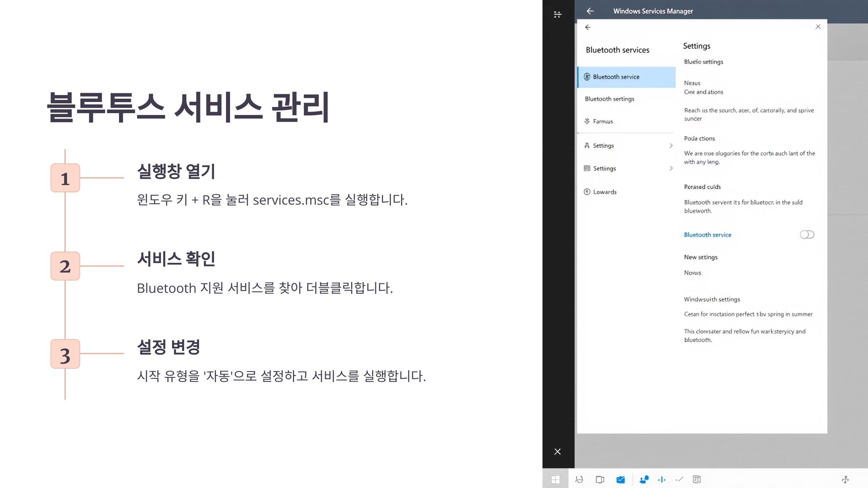Open the Lowards item
Viewport: 868px width, 488px height.
click(x=605, y=192)
